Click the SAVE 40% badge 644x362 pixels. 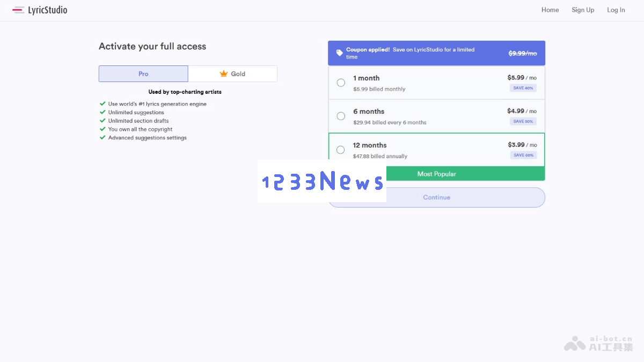[523, 88]
